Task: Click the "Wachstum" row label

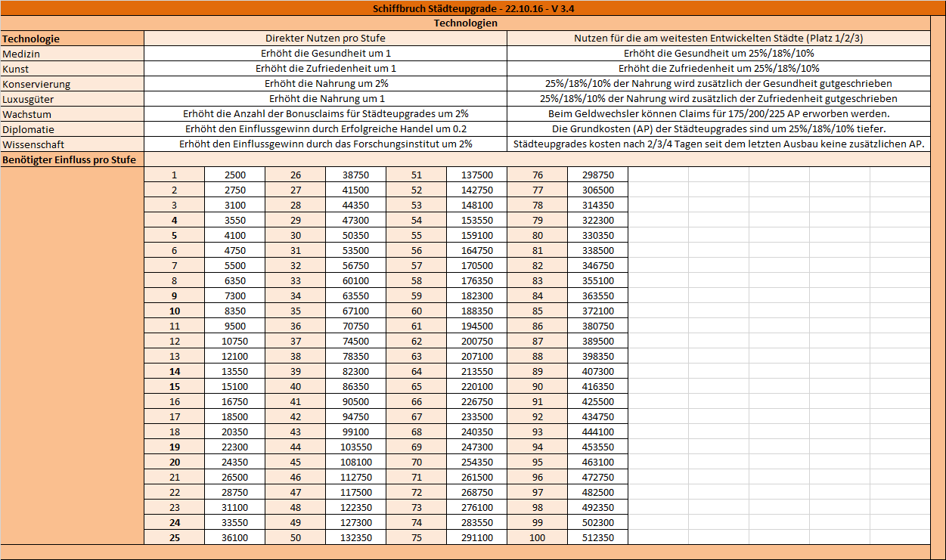Action: click(73, 114)
